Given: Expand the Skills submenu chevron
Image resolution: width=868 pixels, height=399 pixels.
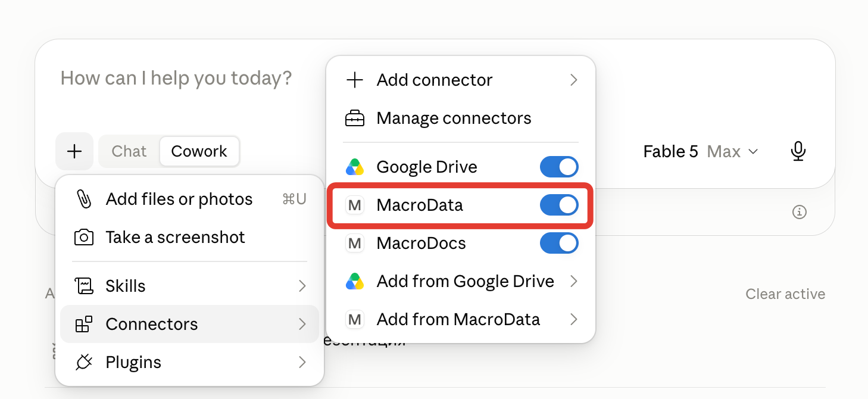Looking at the screenshot, I should (x=302, y=286).
